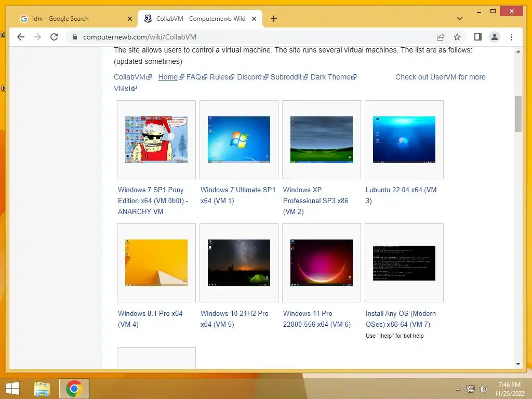Open Windows 7 Ultimate SP1 thumbnail

[x=239, y=139]
